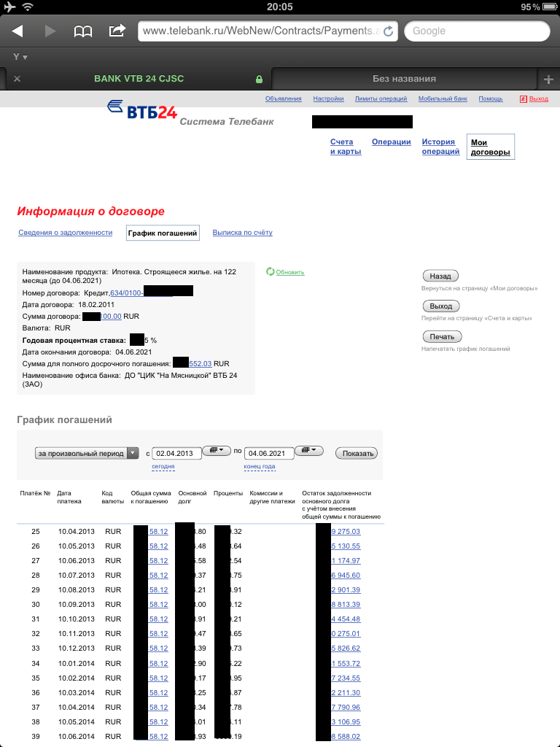Viewport: 560px width, 747px height.
Task: Switch to the Без названия tab
Action: 404,79
